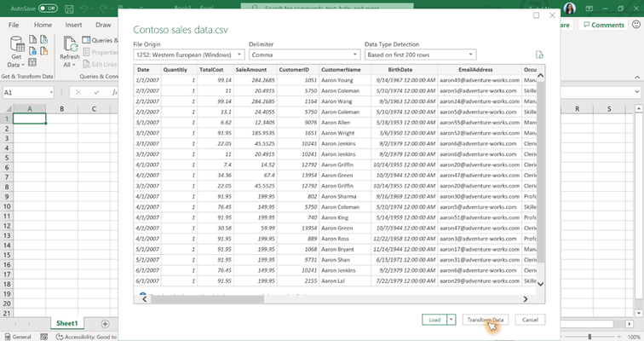Click the From Text/CSV icon
Viewport: 644px width, 341px height.
(x=33, y=39)
